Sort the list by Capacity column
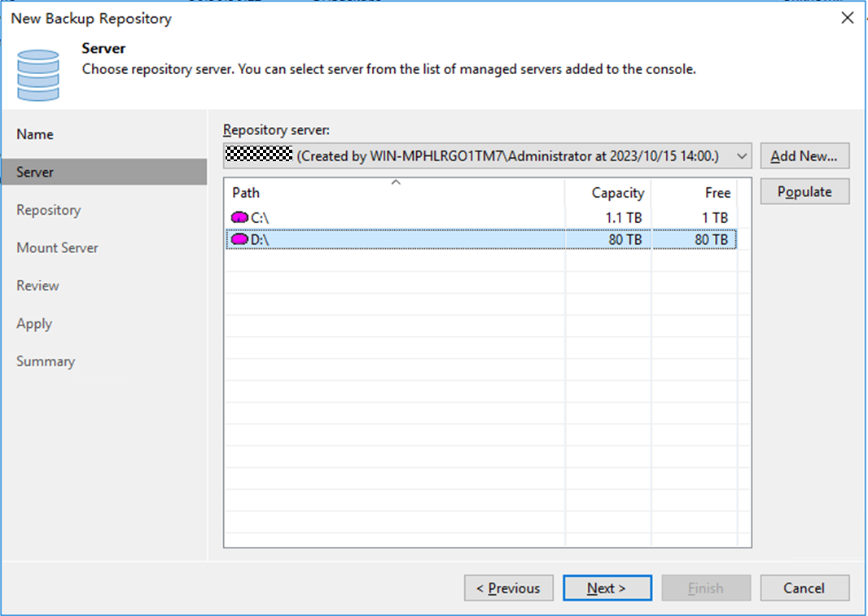Image resolution: width=868 pixels, height=616 pixels. coord(617,193)
